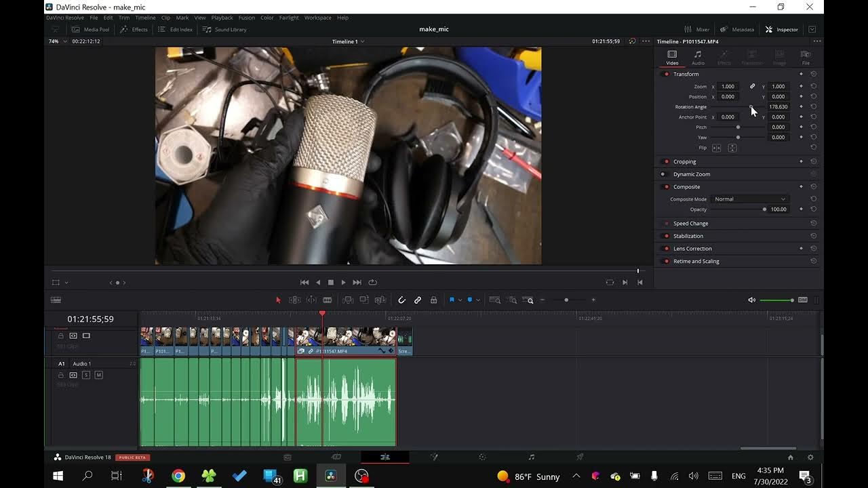The height and width of the screenshot is (488, 868).
Task: Open the flag color dropdown arrow
Action: (x=460, y=300)
